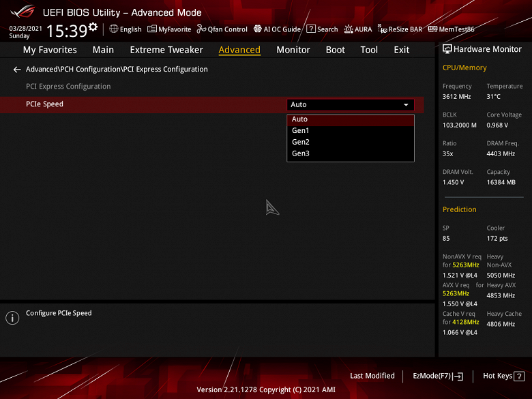Choose Gen1 from the PCIe Speed list
The width and height of the screenshot is (532, 399).
[x=351, y=131]
